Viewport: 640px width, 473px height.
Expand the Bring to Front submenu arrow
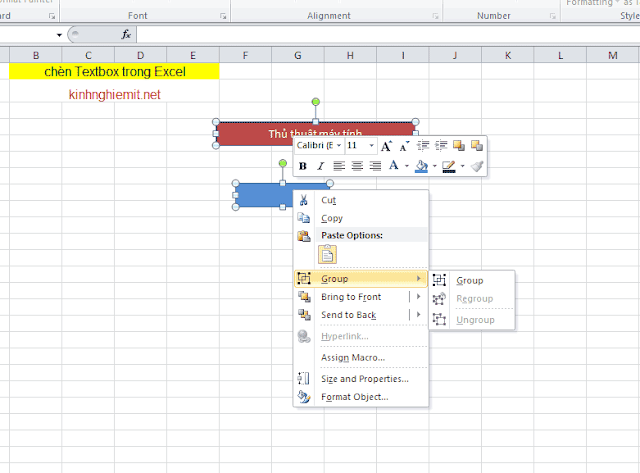419,297
